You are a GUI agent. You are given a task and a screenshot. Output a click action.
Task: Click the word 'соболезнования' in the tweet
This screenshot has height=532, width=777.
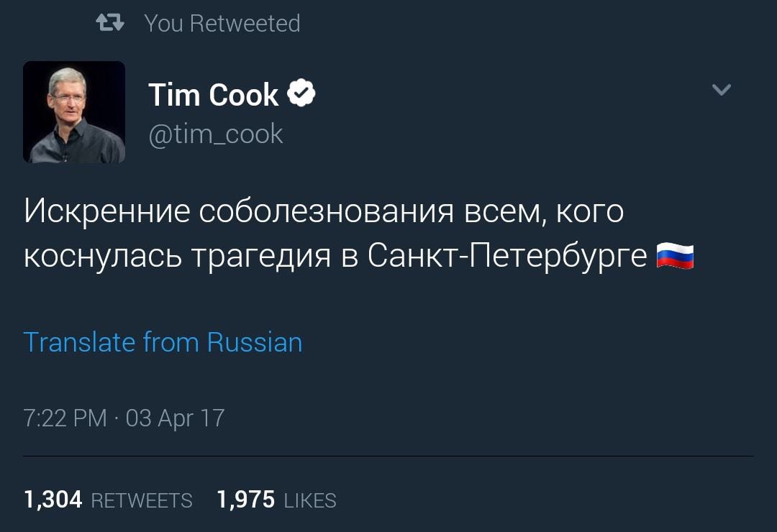pos(326,212)
